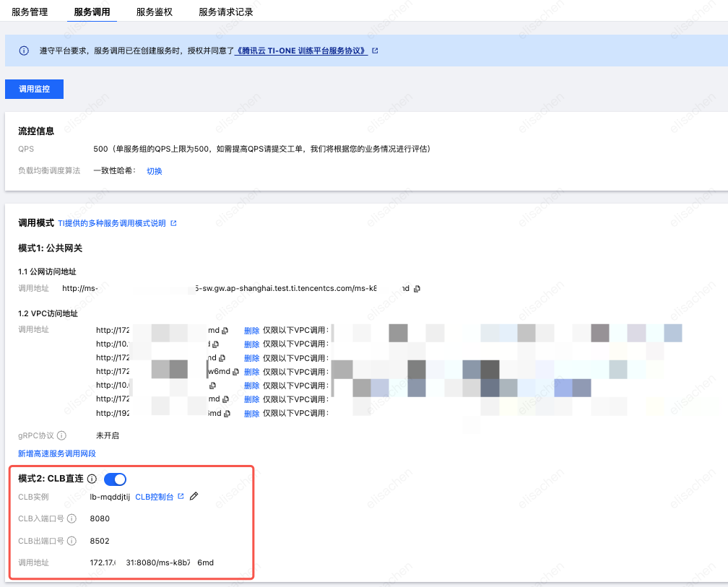Click 新增高速服务调用网段 link
728x587 pixels.
click(x=56, y=453)
